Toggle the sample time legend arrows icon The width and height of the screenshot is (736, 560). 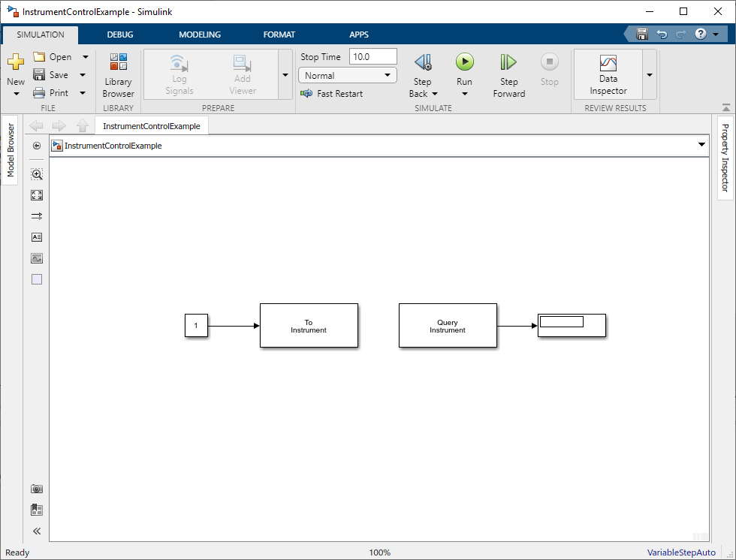pos(37,216)
